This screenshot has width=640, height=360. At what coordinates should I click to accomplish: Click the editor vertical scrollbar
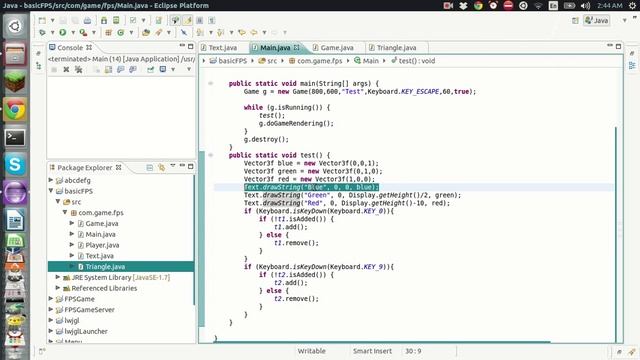616,234
